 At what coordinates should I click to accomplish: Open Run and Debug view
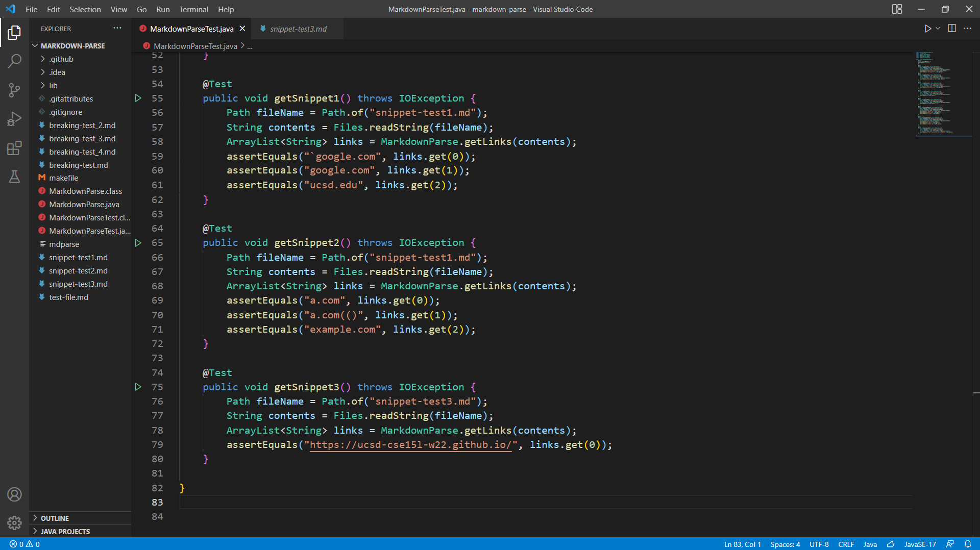pyautogui.click(x=14, y=119)
